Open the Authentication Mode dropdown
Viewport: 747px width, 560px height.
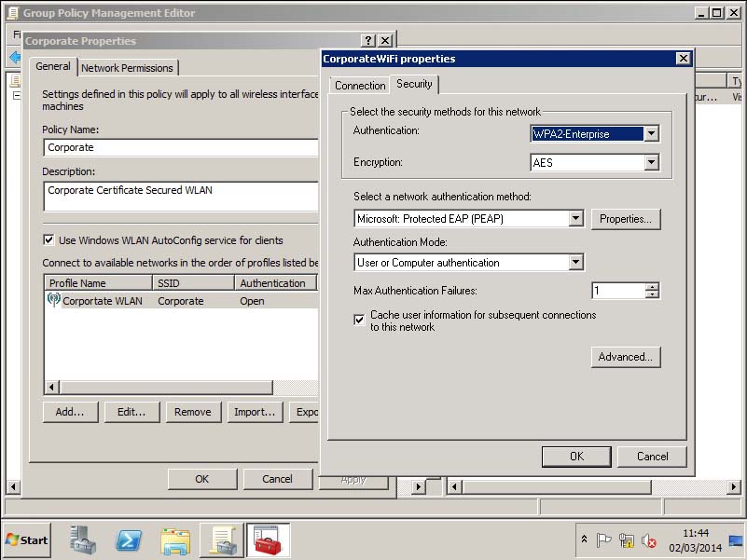click(575, 262)
